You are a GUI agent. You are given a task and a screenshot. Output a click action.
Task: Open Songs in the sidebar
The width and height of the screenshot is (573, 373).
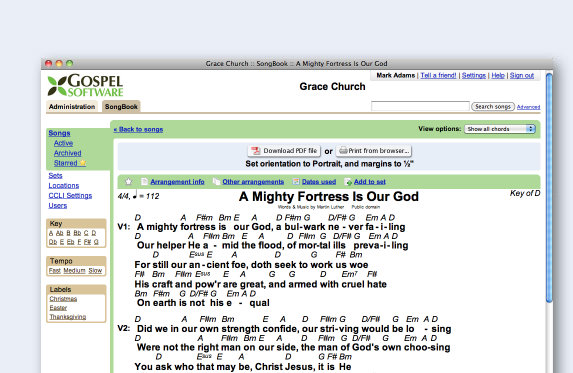pos(59,133)
